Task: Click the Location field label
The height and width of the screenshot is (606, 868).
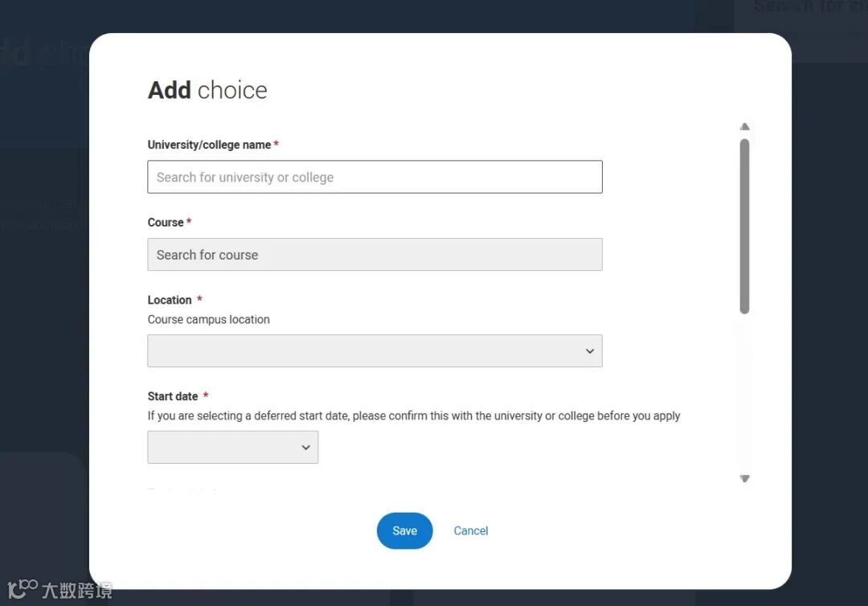Action: coord(170,300)
